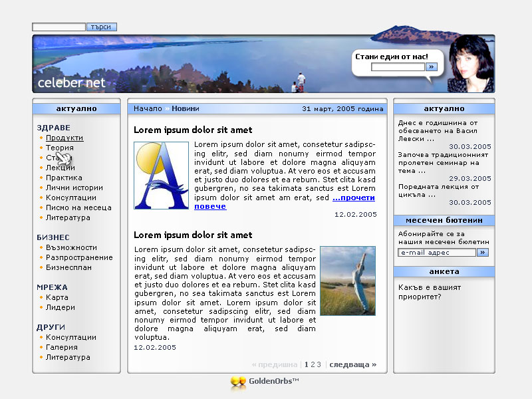The image size is (532, 399).
Task: Click the GoldenOrbs logo in the footer
Action: pos(265,382)
